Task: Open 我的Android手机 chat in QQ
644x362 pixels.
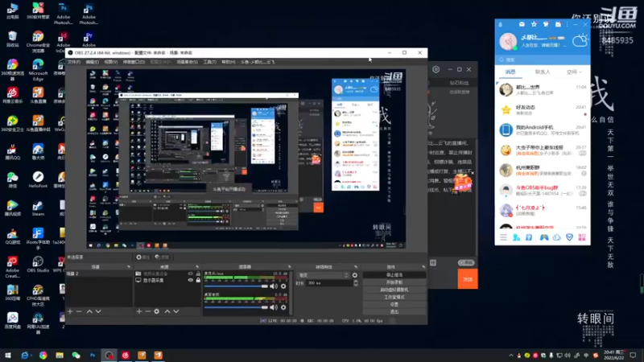Action: (543, 130)
